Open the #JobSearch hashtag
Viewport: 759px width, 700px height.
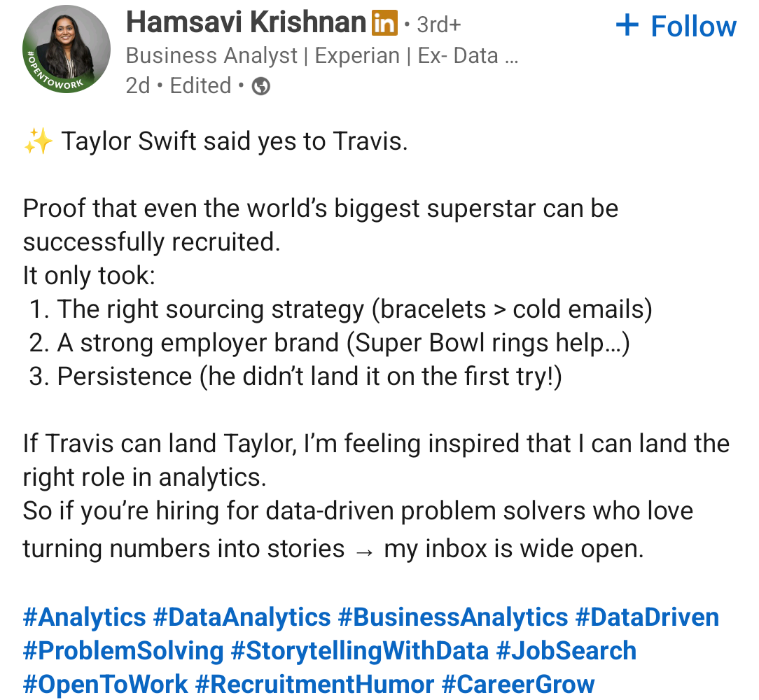[x=566, y=650]
